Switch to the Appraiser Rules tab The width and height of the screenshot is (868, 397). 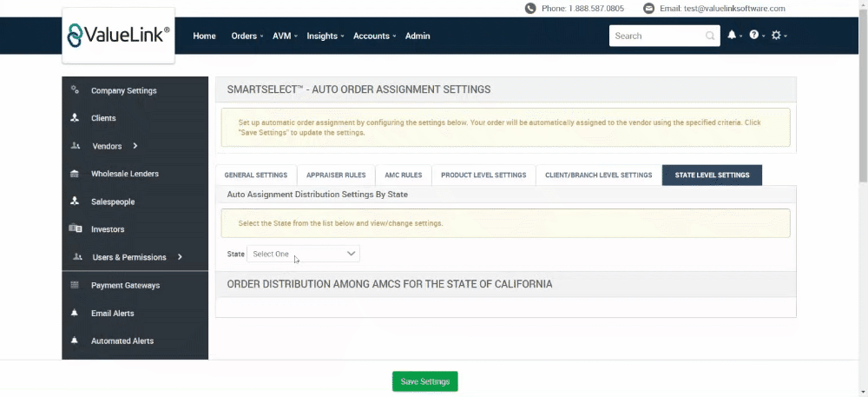click(336, 175)
